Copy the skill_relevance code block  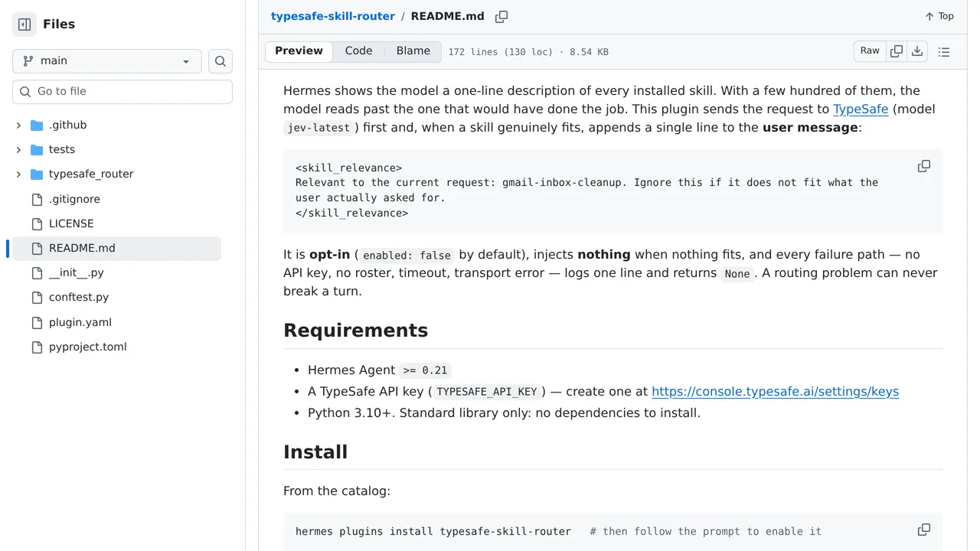(924, 167)
